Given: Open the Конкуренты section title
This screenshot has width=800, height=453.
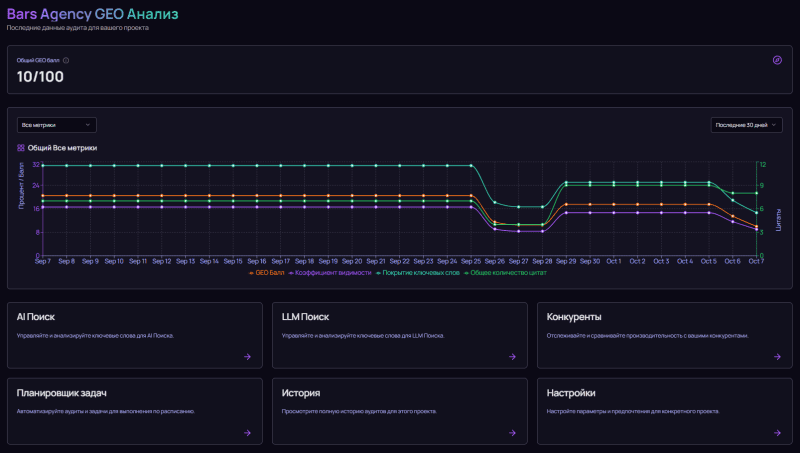Looking at the screenshot, I should [x=574, y=317].
